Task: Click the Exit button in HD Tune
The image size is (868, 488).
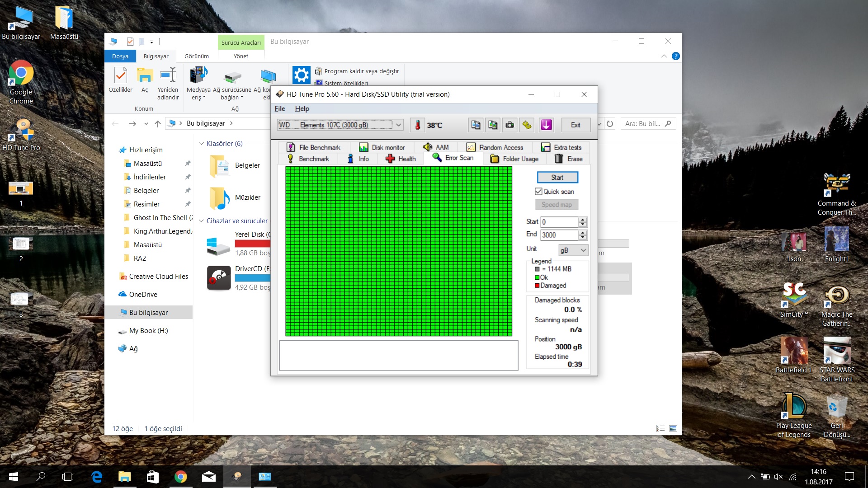Action: 576,125
